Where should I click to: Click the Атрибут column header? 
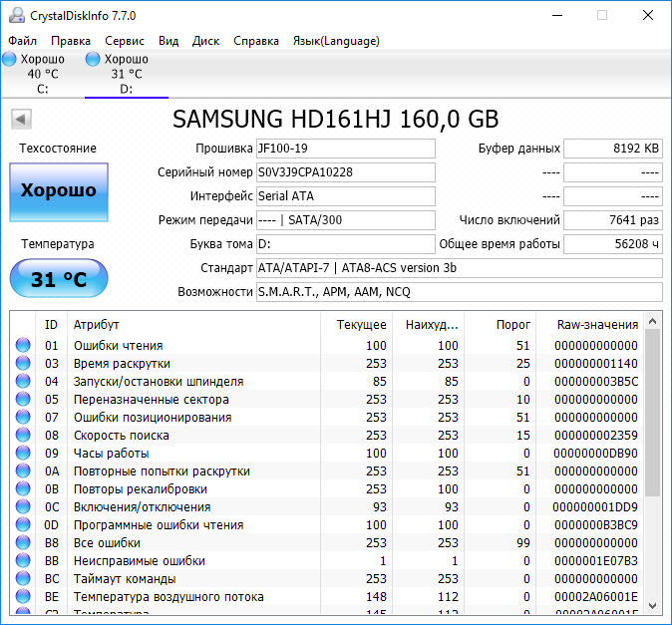[193, 325]
